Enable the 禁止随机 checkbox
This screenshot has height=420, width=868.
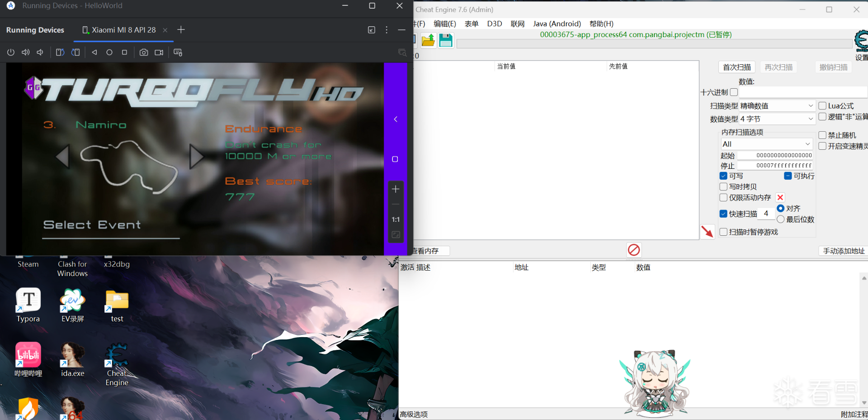point(822,135)
